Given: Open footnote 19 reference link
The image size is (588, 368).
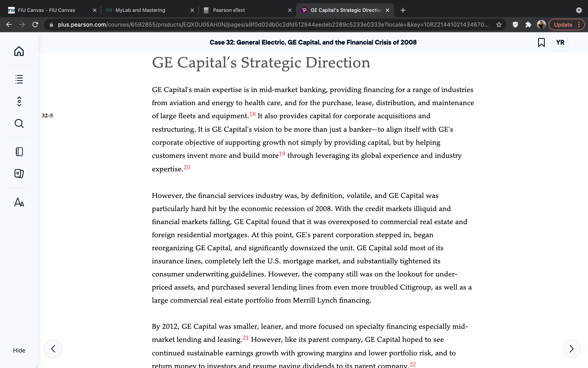Looking at the screenshot, I should click(282, 154).
